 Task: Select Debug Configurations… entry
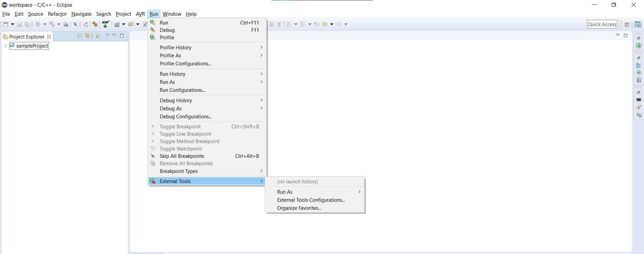pos(207,117)
